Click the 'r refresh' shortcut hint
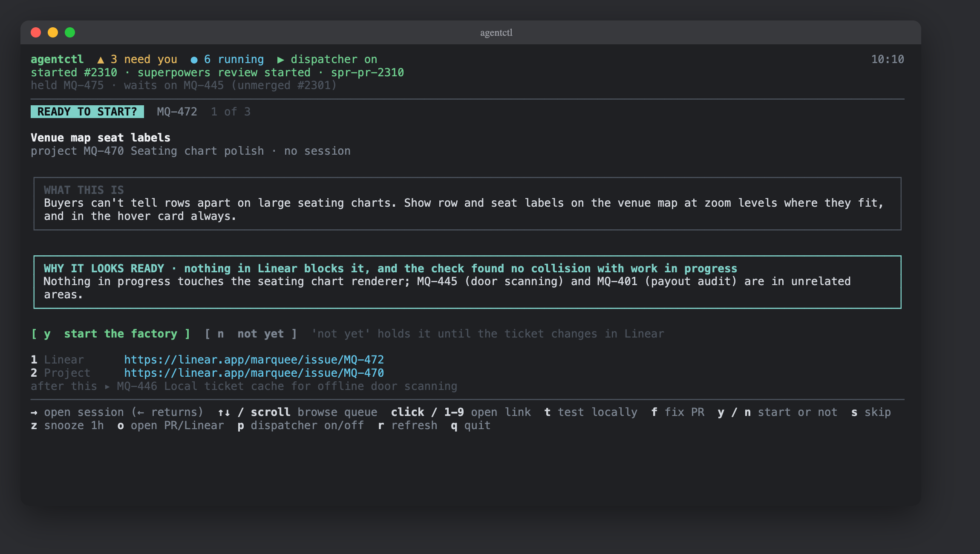 [408, 425]
